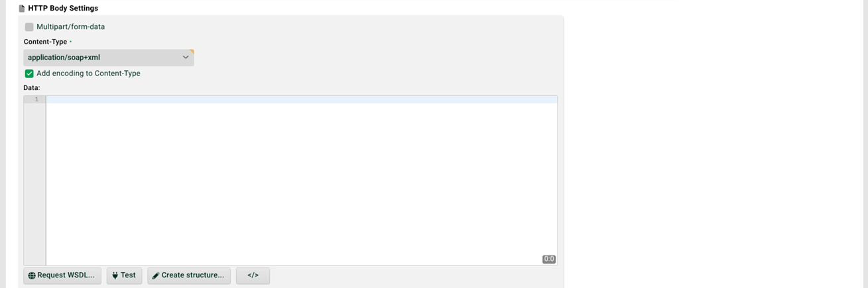This screenshot has width=868, height=288.
Task: Open the application/soap+xml Content-Type dropdown
Action: [x=109, y=58]
